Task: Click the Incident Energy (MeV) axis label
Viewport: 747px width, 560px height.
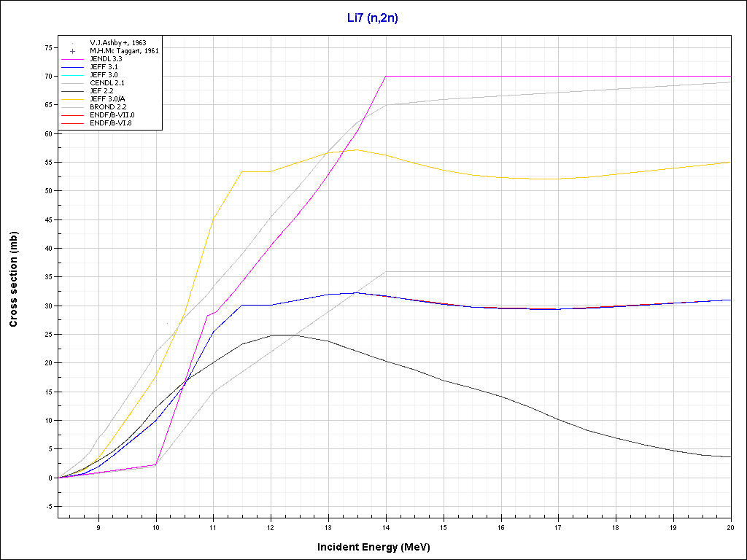Action: (x=379, y=546)
